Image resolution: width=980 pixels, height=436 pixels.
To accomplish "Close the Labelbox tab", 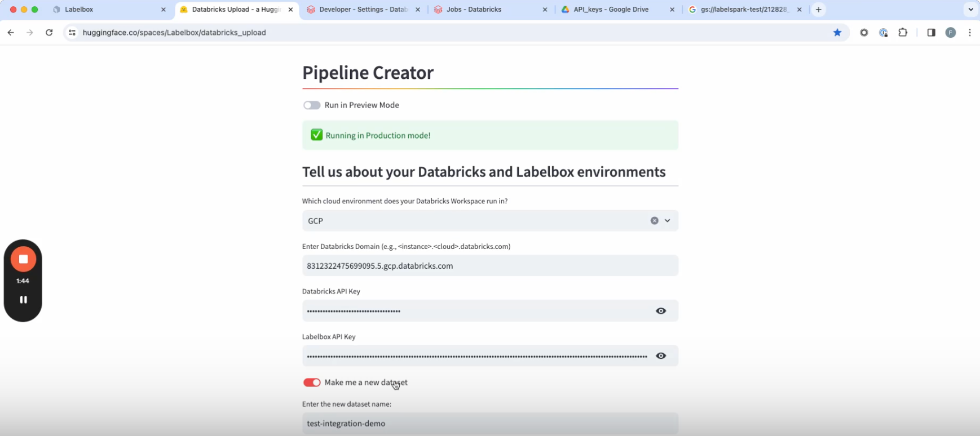I will tap(164, 10).
